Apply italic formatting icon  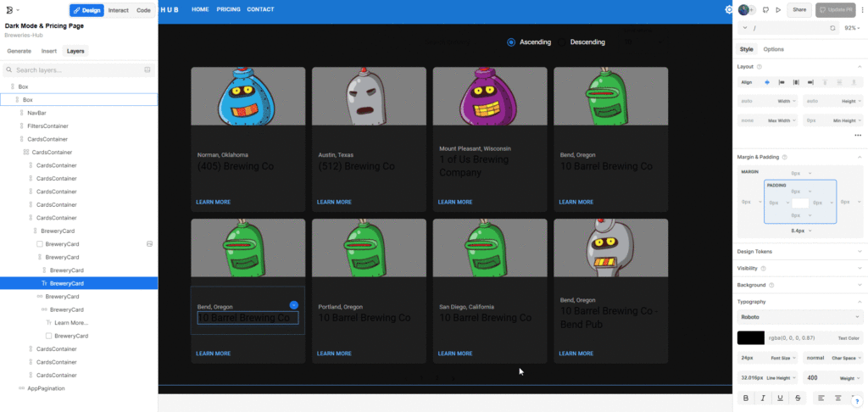(762, 398)
